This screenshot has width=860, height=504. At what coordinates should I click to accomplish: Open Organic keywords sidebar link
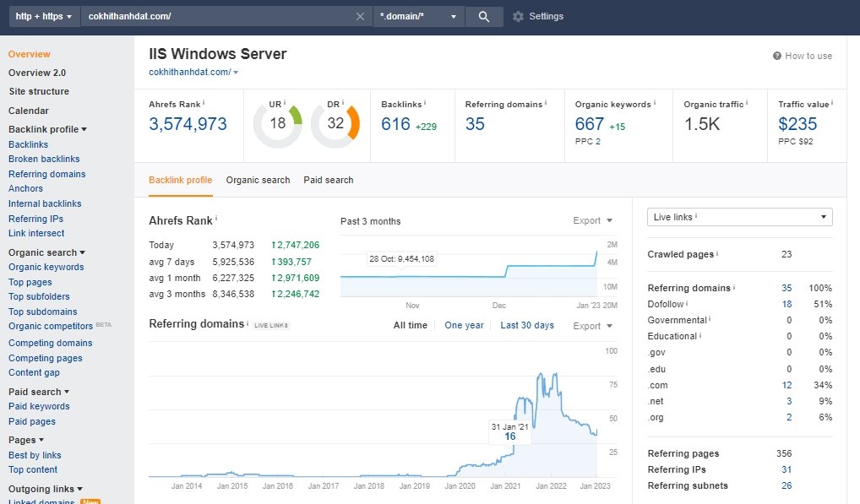pos(46,268)
